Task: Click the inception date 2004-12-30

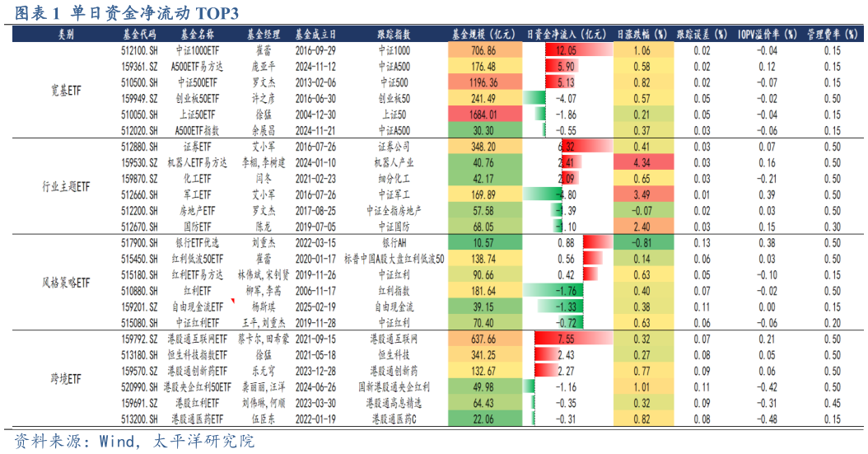Action: pyautogui.click(x=315, y=115)
